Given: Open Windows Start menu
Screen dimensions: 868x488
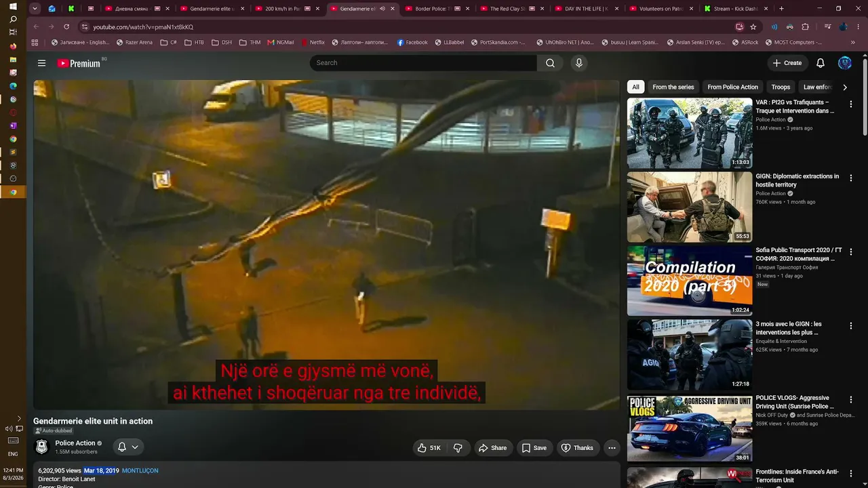Looking at the screenshot, I should 13,6.
